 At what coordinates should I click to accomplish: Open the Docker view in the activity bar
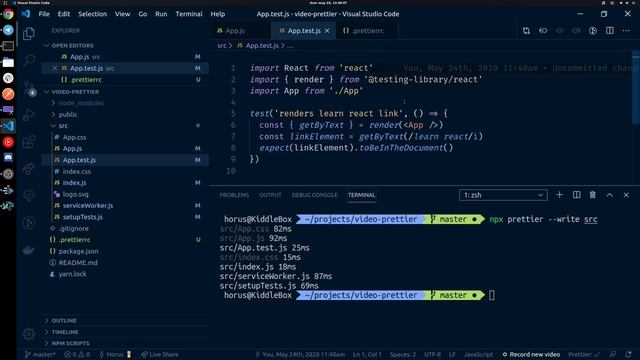tap(29, 250)
